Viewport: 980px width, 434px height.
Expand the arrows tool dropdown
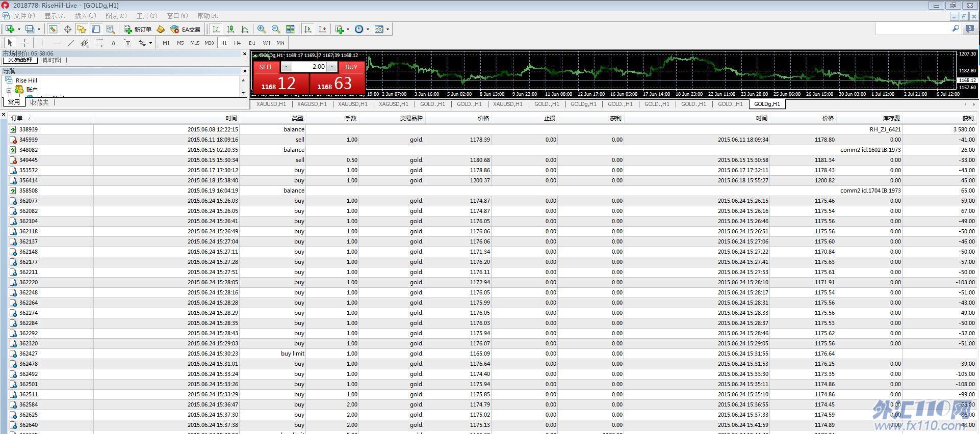pyautogui.click(x=150, y=43)
